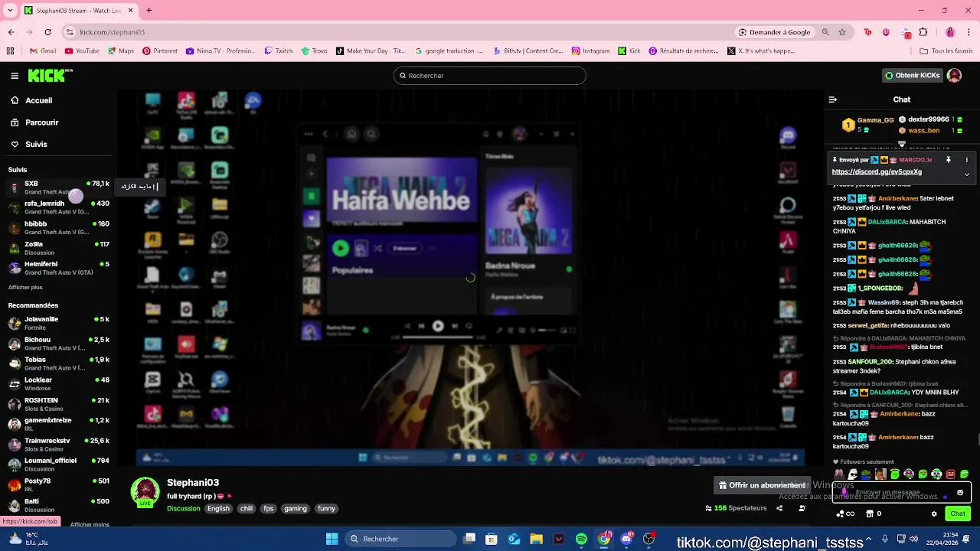Insert the red angry face emote
980x551 pixels.
click(x=950, y=474)
